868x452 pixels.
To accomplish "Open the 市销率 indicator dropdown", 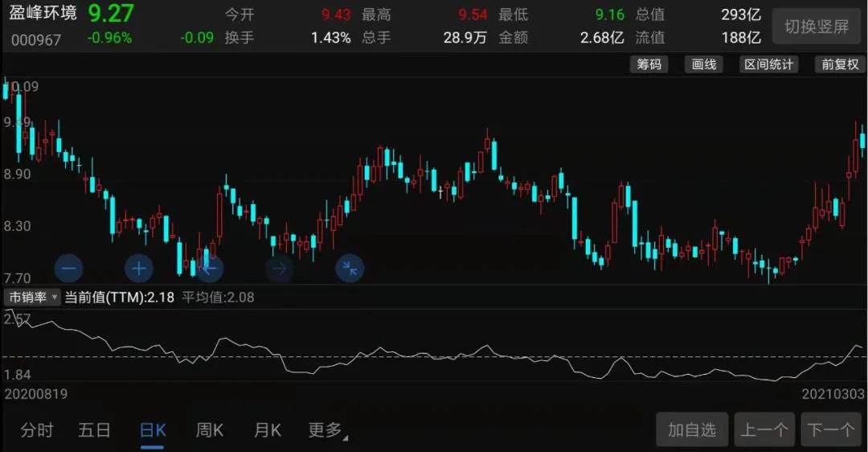I will (x=33, y=298).
